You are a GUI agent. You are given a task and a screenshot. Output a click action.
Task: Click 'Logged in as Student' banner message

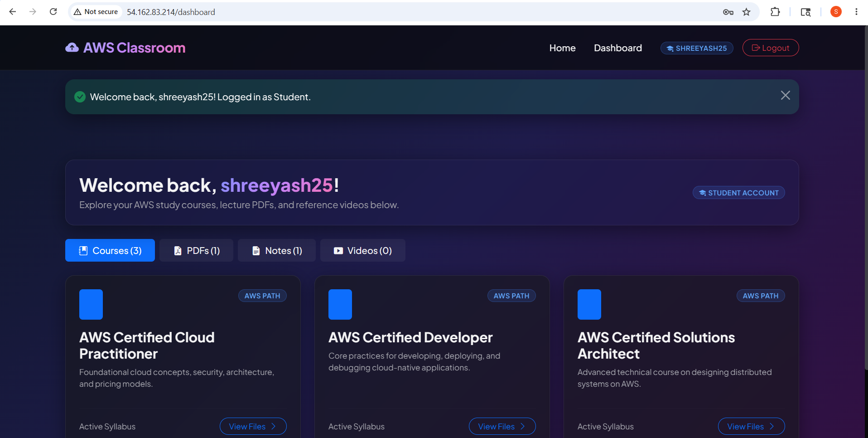tap(264, 97)
